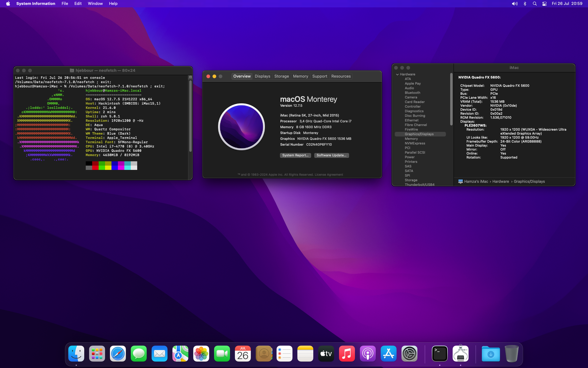
Task: Click the Spotlight search icon in menu bar
Action: (535, 4)
